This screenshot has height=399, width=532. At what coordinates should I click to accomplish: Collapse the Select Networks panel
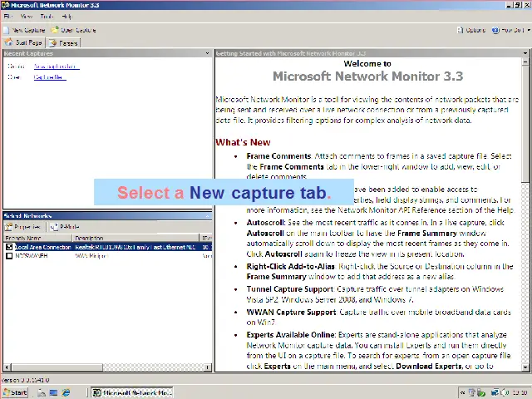tap(207, 216)
